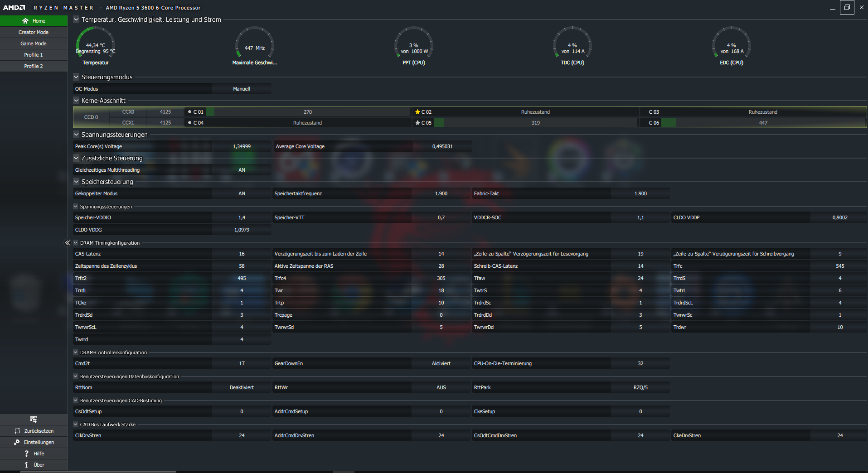Collapse the DRAM-Controllerkonfiguration section
The height and width of the screenshot is (473, 868).
[x=76, y=352]
